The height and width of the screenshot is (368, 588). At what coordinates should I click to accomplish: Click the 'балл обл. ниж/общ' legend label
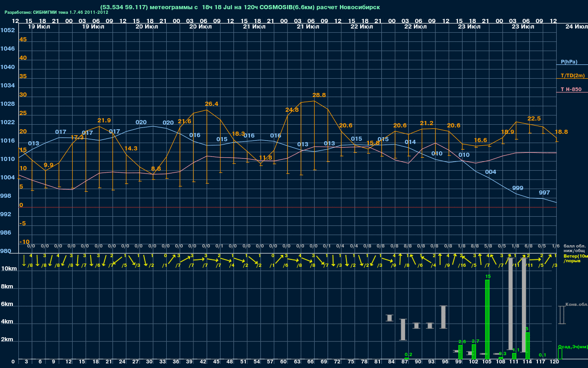pos(575,248)
